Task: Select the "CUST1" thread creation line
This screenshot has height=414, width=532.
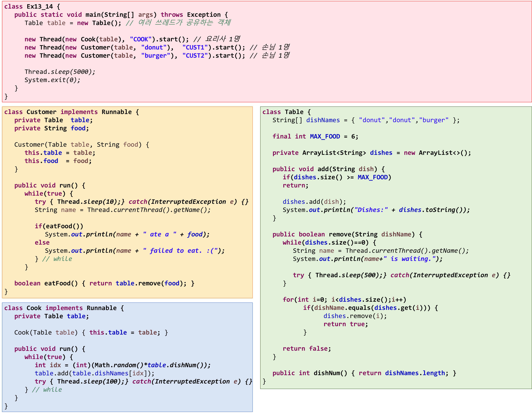Action: (157, 47)
